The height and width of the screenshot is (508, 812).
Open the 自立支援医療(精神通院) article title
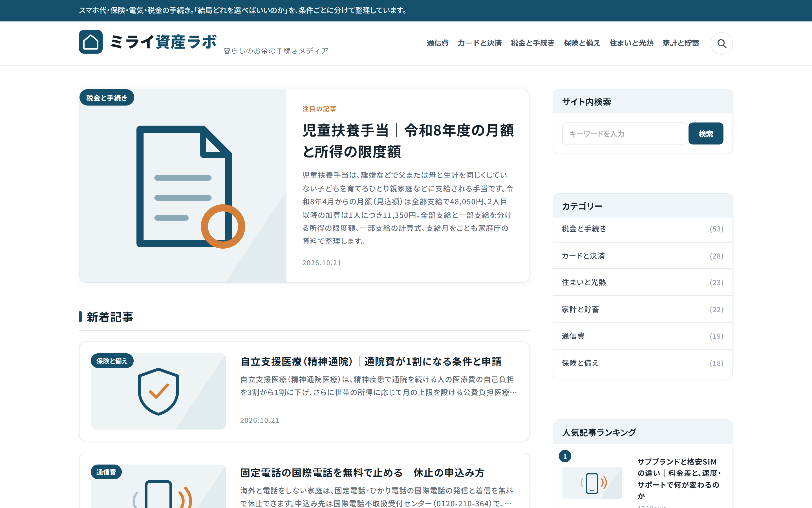(x=371, y=362)
